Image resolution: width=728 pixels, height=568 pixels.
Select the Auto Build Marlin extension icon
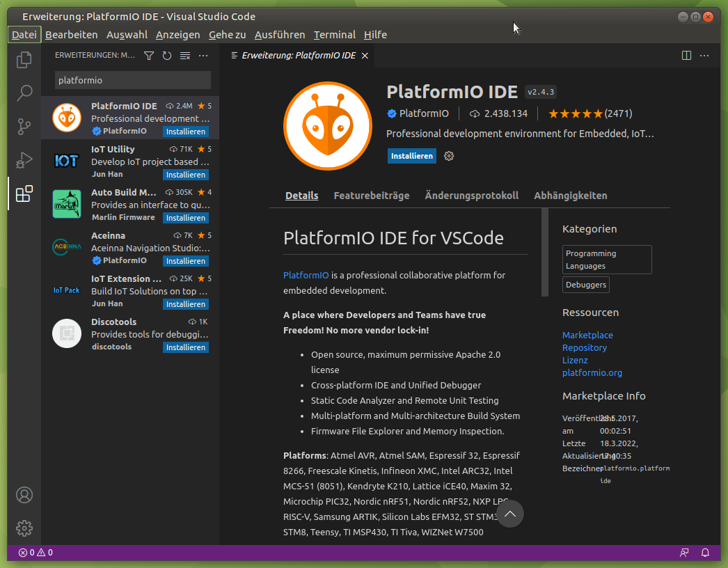pyautogui.click(x=67, y=204)
